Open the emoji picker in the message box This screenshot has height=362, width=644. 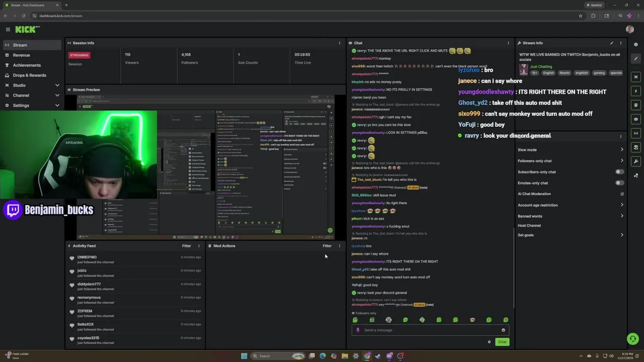503,330
